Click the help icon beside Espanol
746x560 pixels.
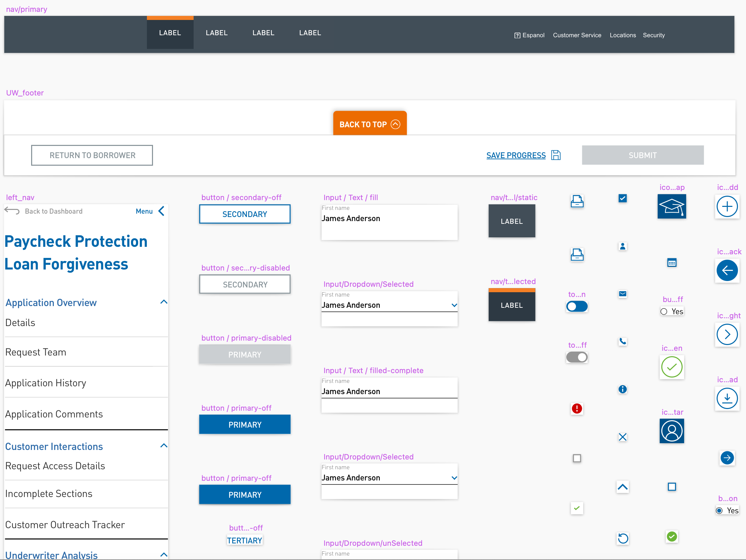(x=517, y=35)
